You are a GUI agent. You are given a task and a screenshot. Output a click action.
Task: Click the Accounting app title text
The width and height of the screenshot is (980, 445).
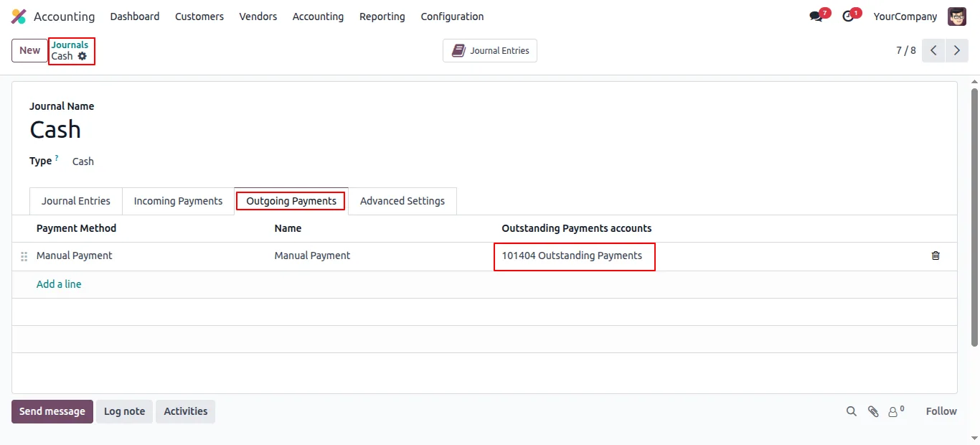tap(64, 17)
